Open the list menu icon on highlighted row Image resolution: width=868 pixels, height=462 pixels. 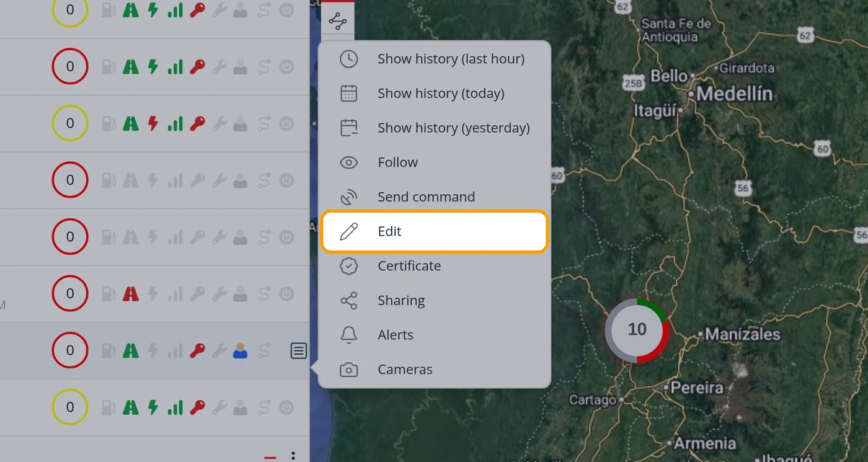tap(298, 351)
